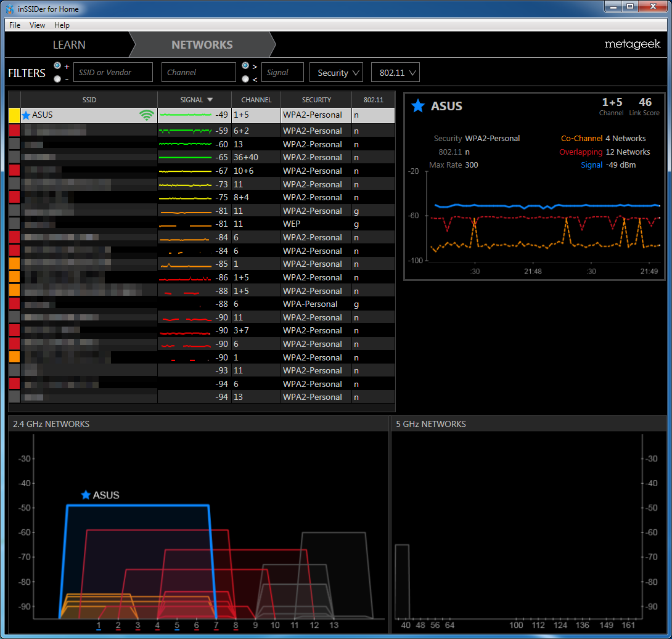This screenshot has width=672, height=639.
Task: Select the greater-than signal filter radio button
Action: (x=245, y=65)
